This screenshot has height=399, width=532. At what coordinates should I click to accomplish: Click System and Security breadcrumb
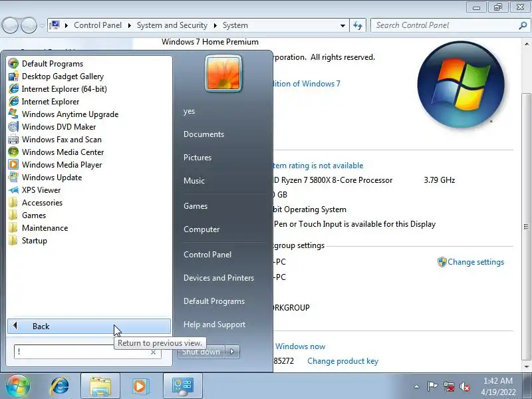click(172, 25)
